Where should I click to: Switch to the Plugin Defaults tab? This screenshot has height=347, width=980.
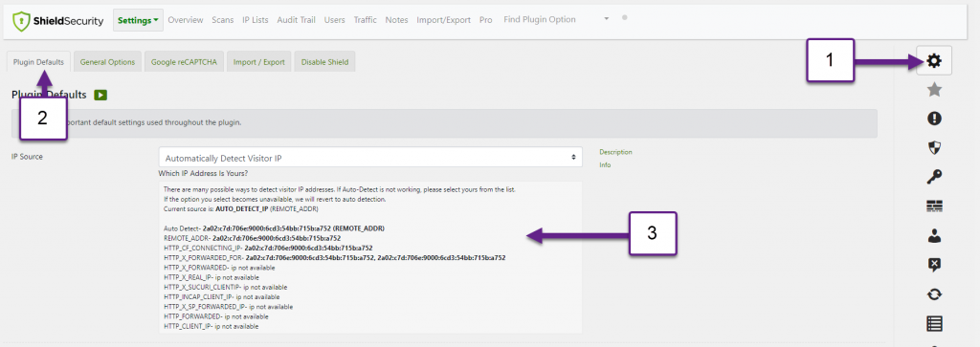coord(38,62)
